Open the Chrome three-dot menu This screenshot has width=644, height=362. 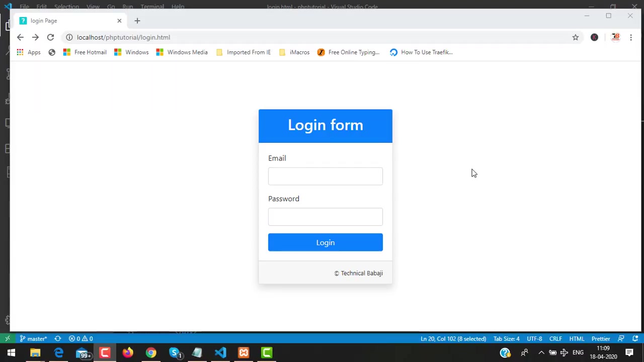[631, 37]
